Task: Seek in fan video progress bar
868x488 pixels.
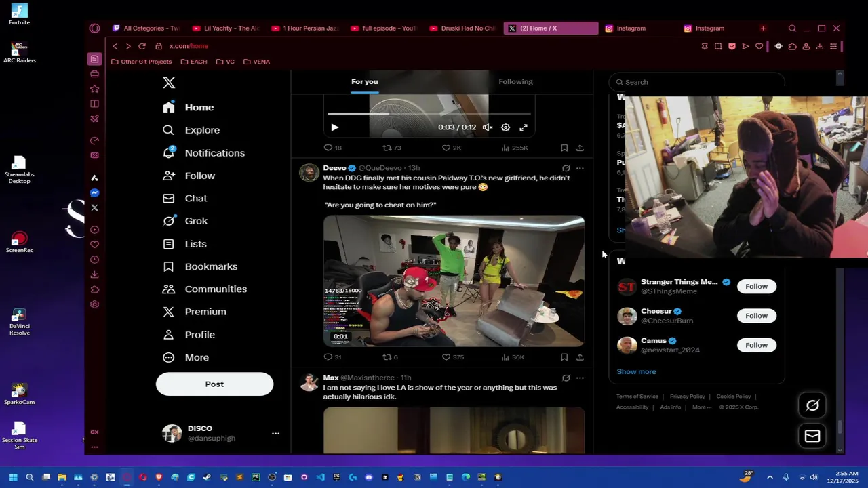Action: click(x=429, y=115)
